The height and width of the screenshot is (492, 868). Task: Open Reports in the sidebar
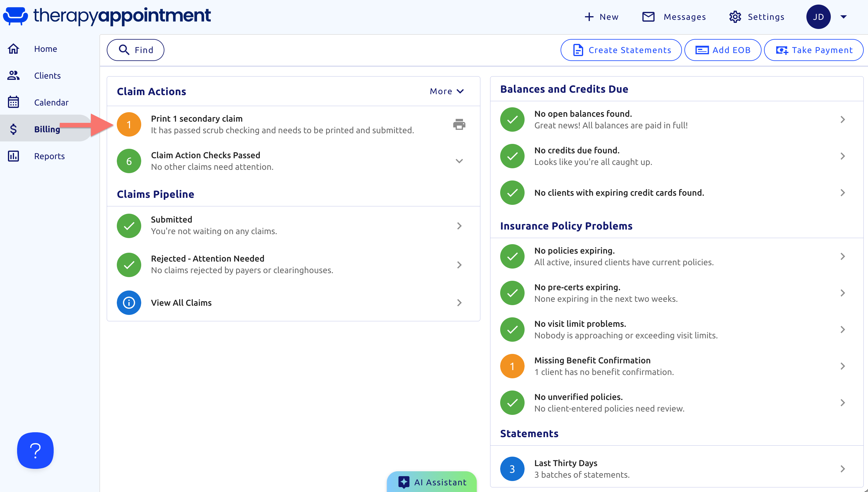pos(49,156)
